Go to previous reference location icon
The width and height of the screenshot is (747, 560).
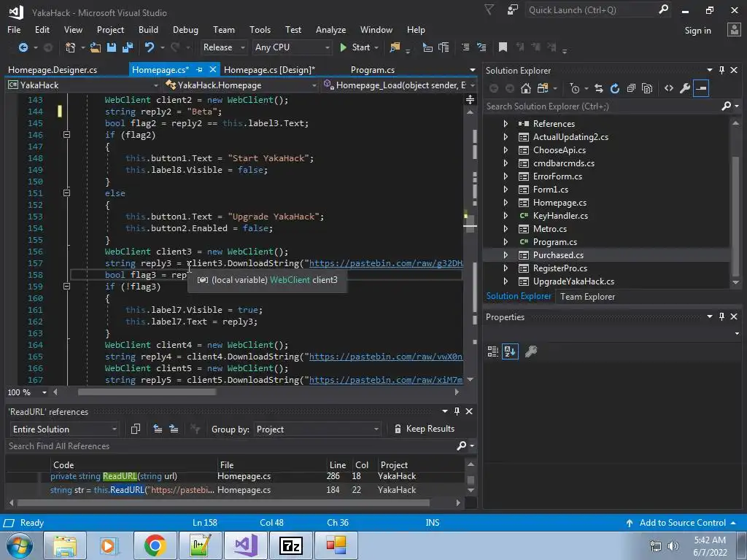coord(158,429)
